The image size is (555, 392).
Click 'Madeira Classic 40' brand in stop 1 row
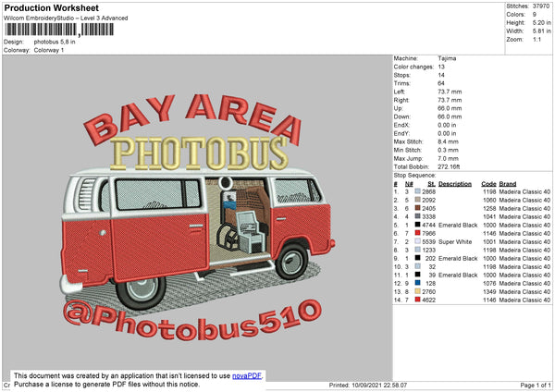pos(524,191)
